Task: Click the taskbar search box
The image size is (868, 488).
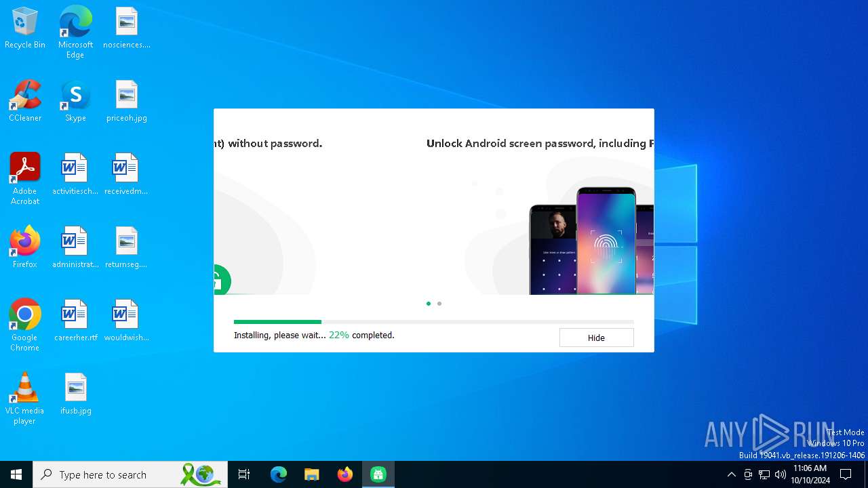Action: 131,474
